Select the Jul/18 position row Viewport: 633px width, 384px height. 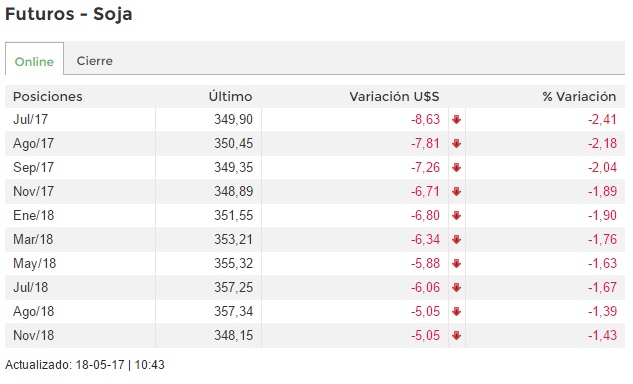pyautogui.click(x=315, y=287)
